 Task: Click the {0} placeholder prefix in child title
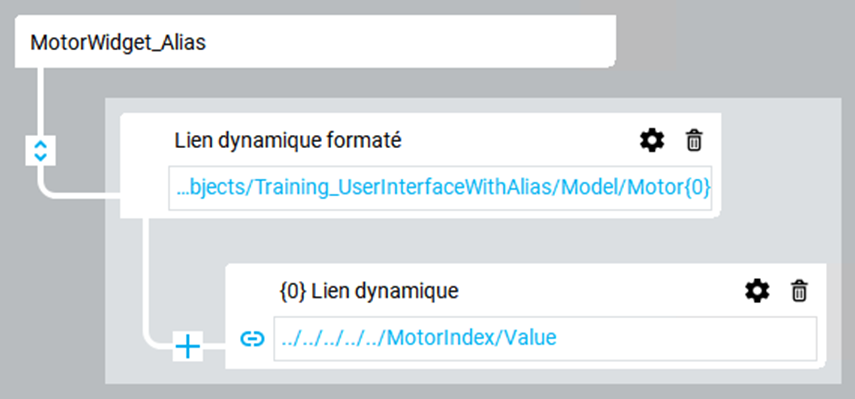click(293, 292)
